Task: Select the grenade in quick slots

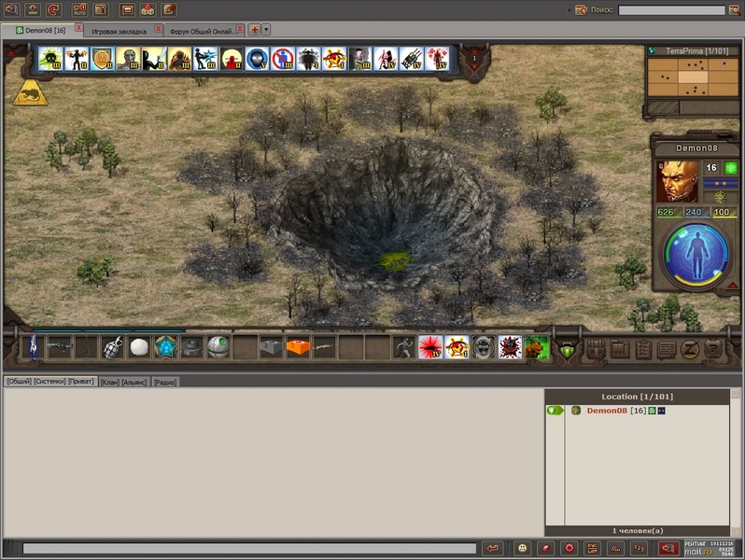Action: (x=113, y=348)
